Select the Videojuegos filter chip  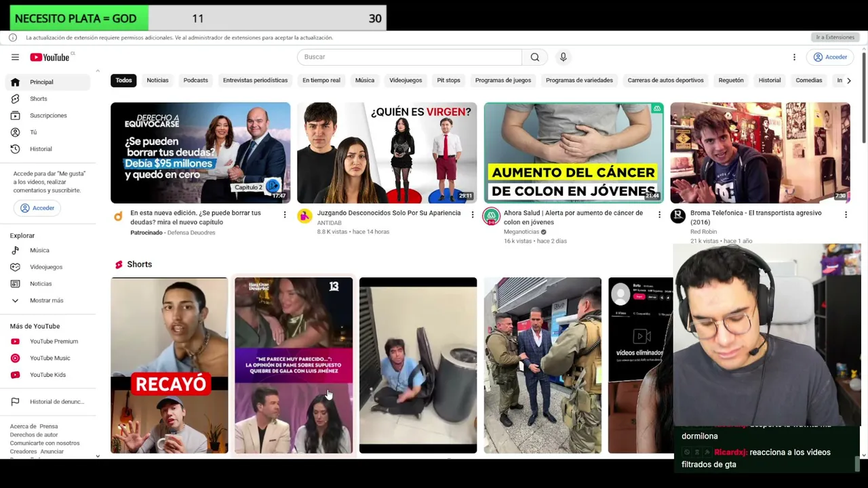click(406, 81)
